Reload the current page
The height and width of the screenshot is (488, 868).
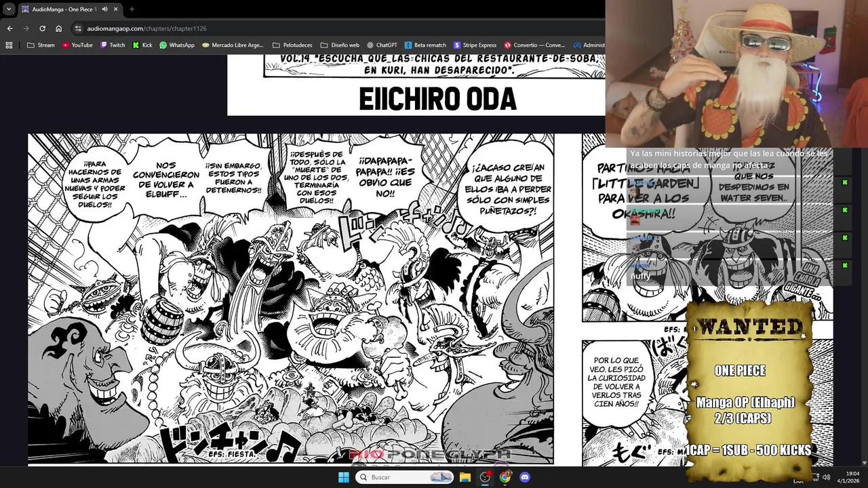(x=42, y=28)
